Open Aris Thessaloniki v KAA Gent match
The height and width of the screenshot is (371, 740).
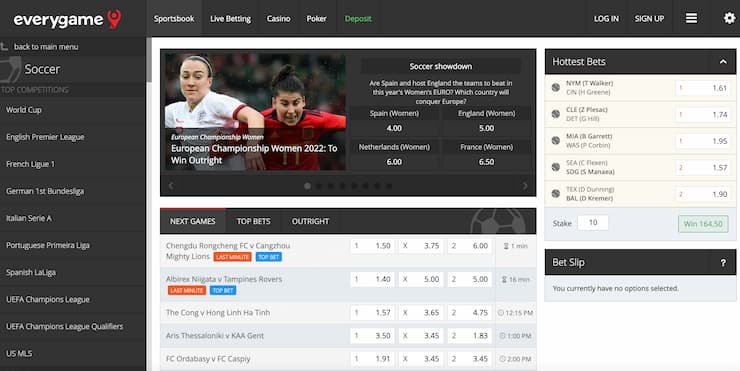(215, 336)
